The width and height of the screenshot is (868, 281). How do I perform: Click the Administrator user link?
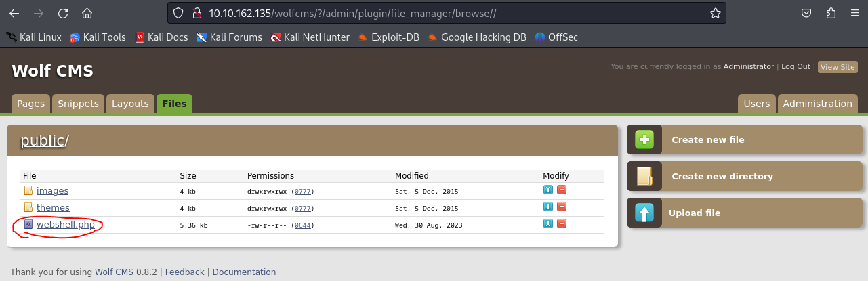click(749, 66)
